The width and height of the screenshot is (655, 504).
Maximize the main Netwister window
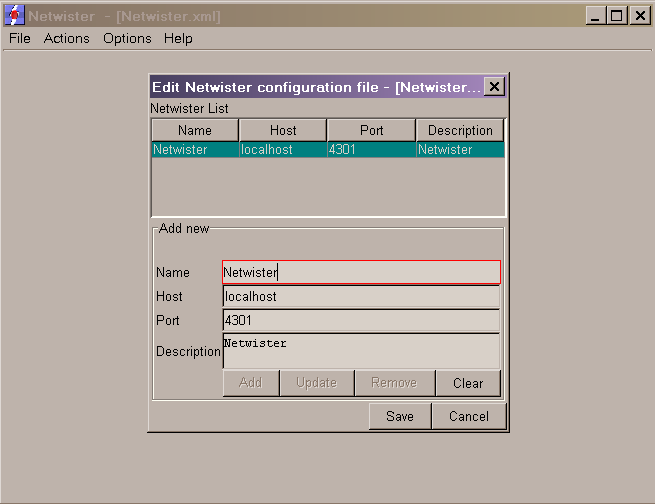[617, 16]
